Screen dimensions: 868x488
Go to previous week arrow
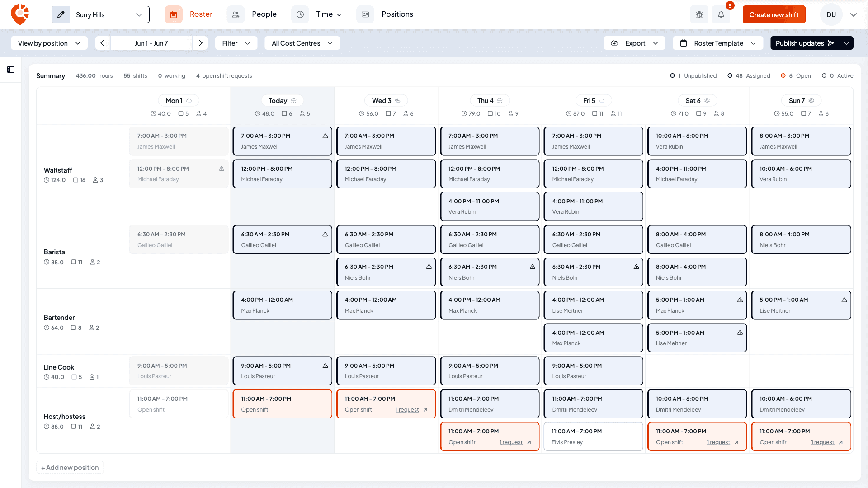pyautogui.click(x=103, y=43)
